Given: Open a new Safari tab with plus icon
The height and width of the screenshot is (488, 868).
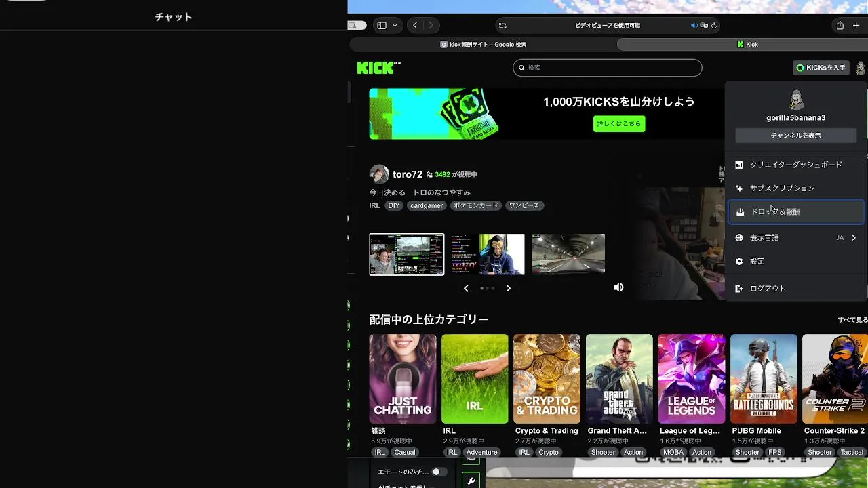Looking at the screenshot, I should 856,26.
